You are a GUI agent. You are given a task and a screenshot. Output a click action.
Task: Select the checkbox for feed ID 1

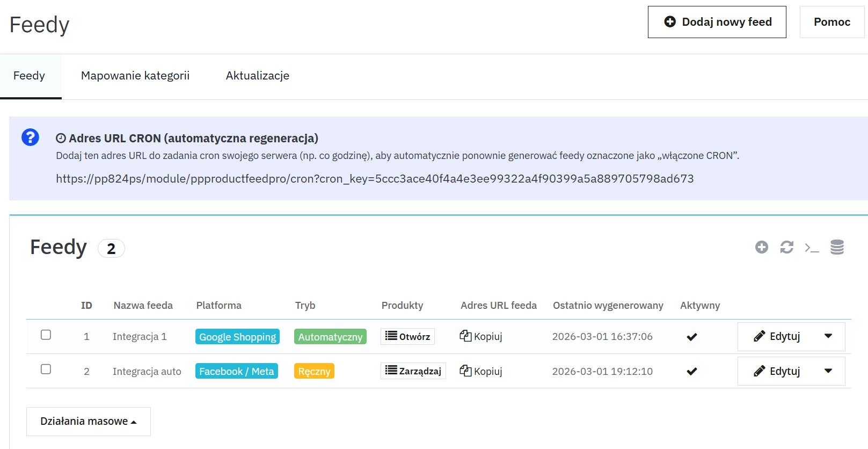(x=46, y=335)
